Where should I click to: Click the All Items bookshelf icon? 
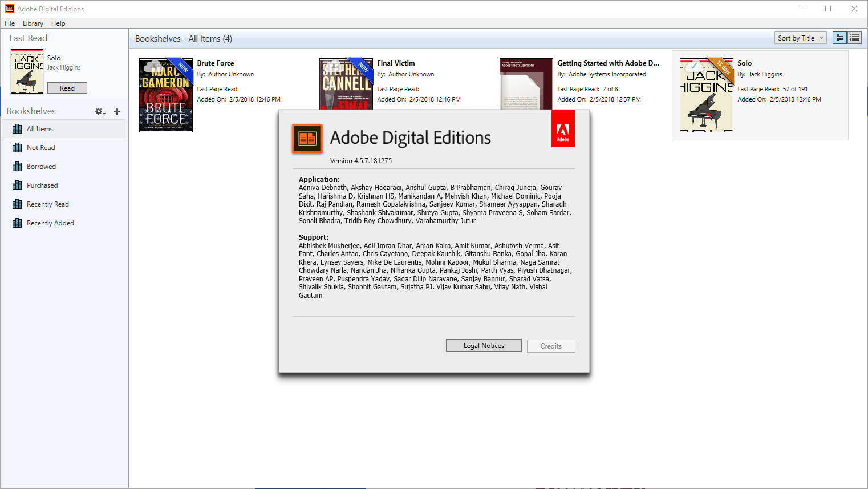[17, 129]
